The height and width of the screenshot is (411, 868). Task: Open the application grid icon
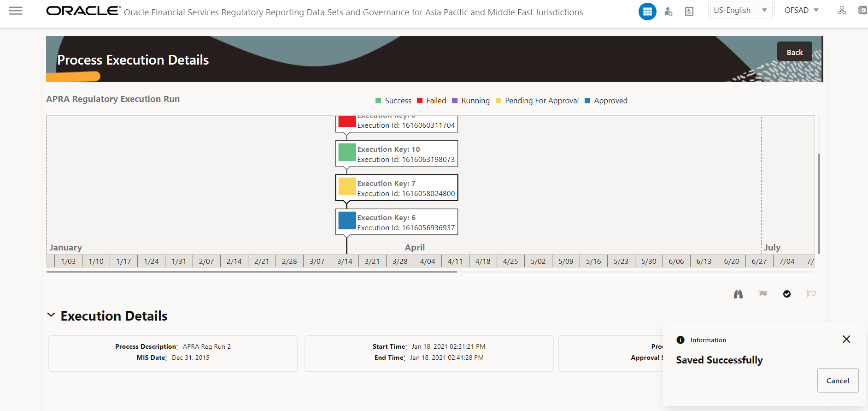coord(647,12)
